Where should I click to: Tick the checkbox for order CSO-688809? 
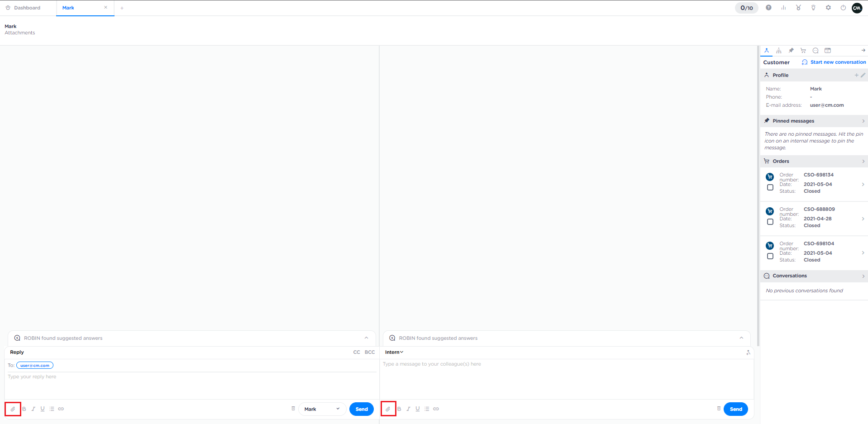coord(770,222)
